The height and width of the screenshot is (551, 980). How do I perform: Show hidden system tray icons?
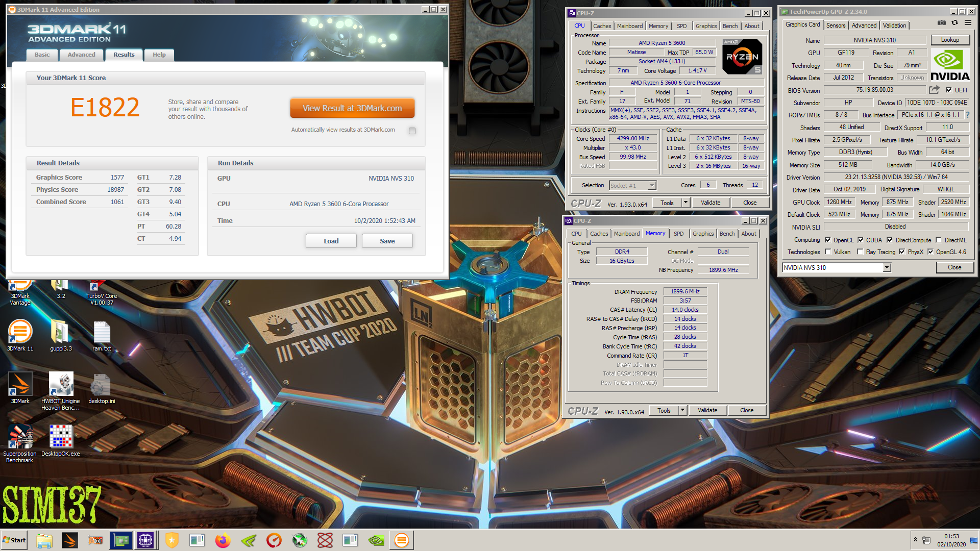(915, 539)
